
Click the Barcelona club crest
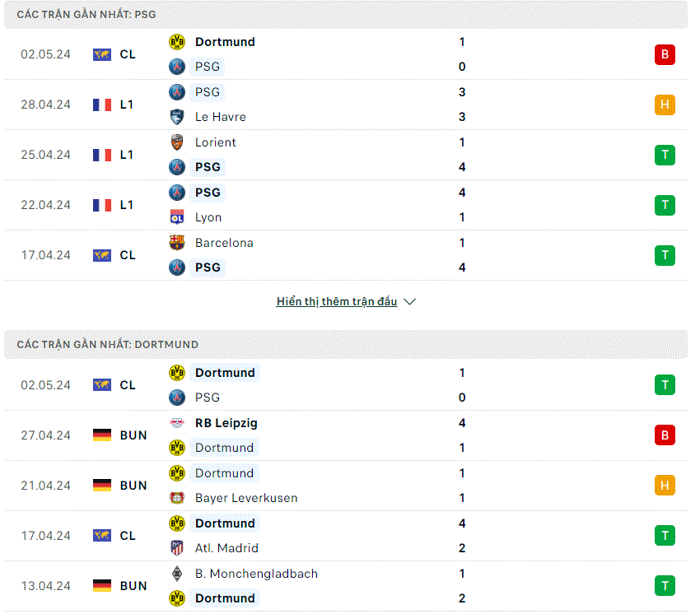177,243
